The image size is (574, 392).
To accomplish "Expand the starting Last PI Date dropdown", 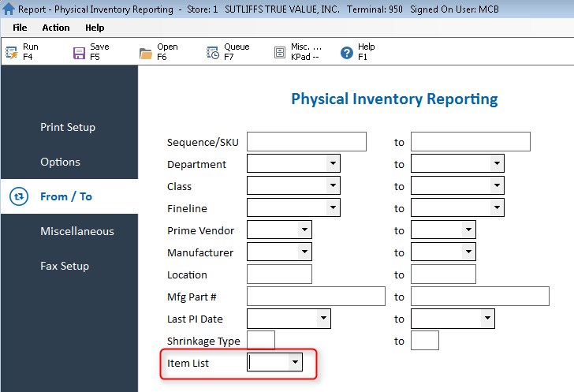I will point(322,319).
